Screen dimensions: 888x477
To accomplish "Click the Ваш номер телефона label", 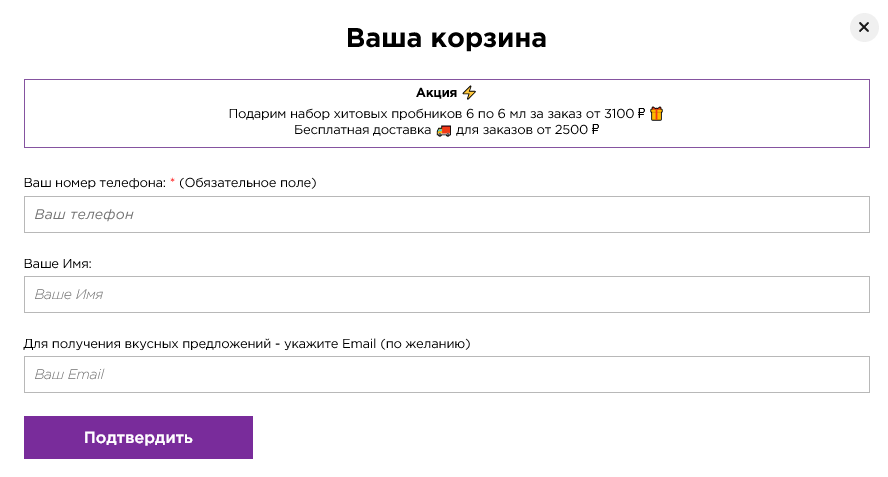I will click(x=95, y=182).
